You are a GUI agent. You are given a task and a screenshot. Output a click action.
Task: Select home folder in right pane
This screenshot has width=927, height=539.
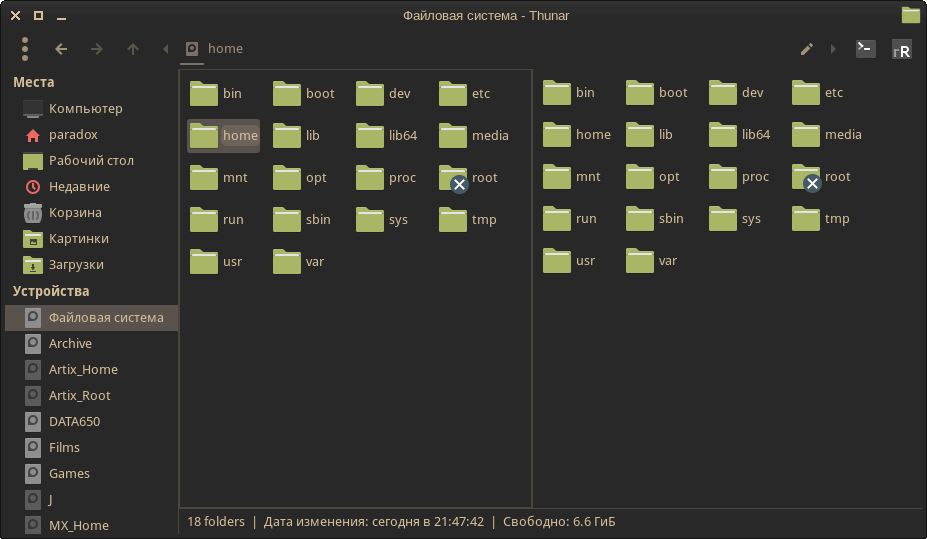point(576,134)
